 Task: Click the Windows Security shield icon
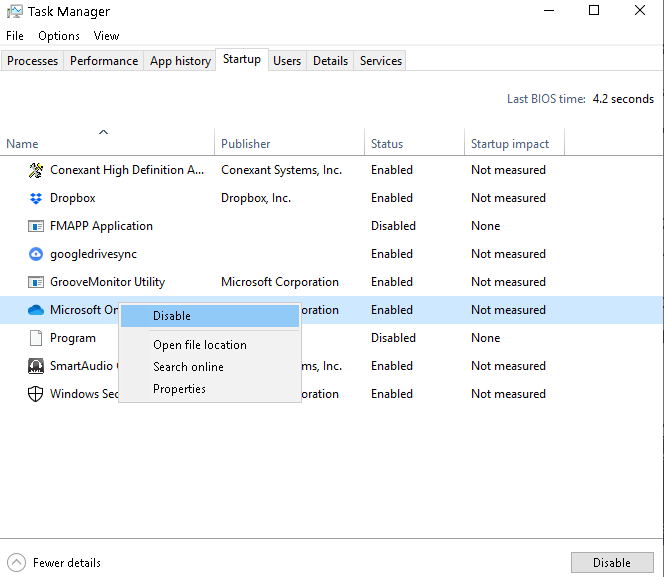click(x=36, y=394)
